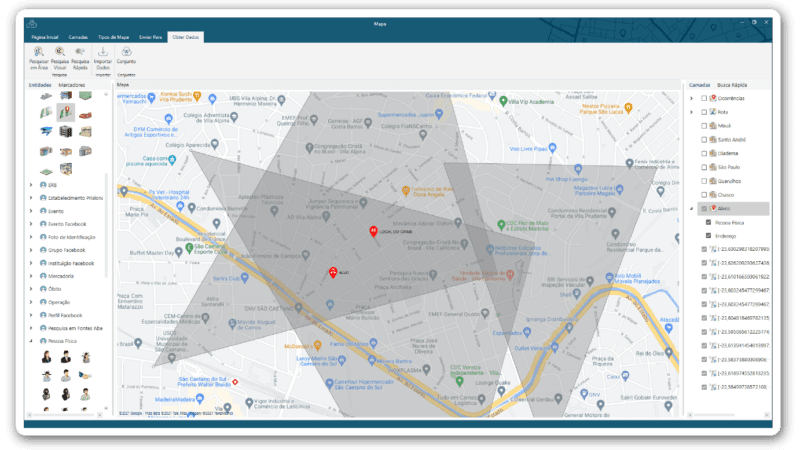Check the Guarulhos layer checkbox
The height and width of the screenshot is (450, 800).
(x=704, y=181)
